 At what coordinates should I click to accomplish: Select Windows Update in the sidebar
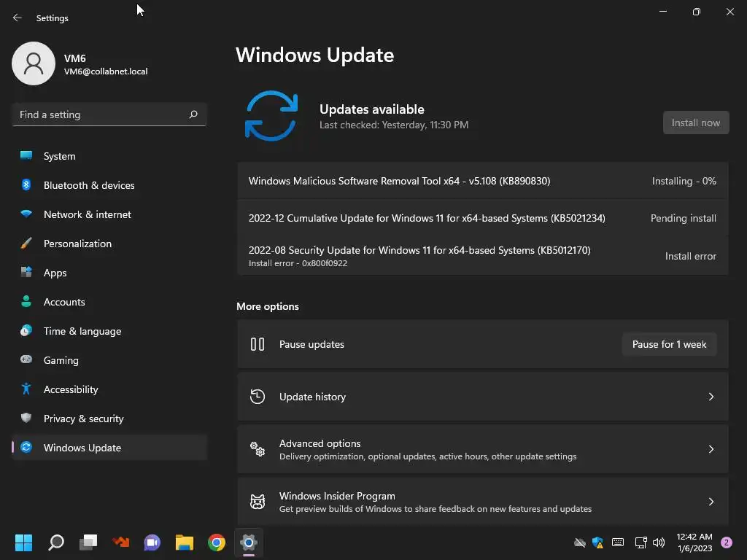109,448
